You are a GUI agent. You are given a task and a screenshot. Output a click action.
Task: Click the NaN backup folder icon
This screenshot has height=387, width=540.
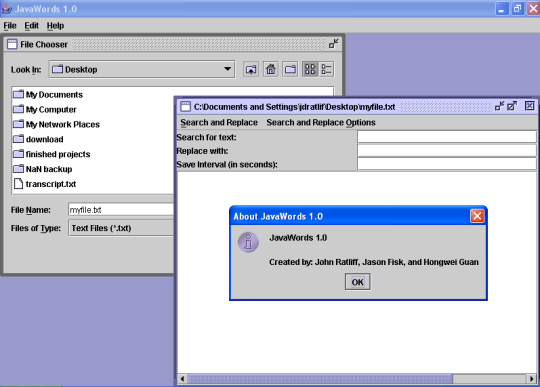pos(18,169)
